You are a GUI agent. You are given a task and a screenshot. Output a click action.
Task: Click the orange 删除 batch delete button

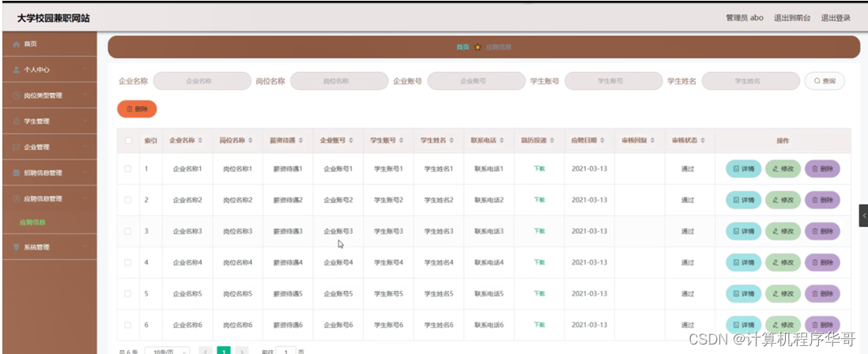(137, 109)
